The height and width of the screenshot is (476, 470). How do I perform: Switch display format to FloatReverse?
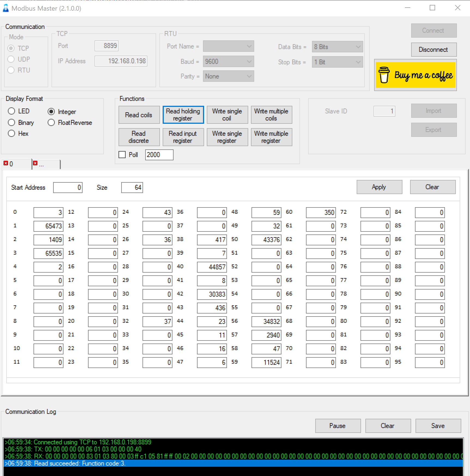point(51,123)
